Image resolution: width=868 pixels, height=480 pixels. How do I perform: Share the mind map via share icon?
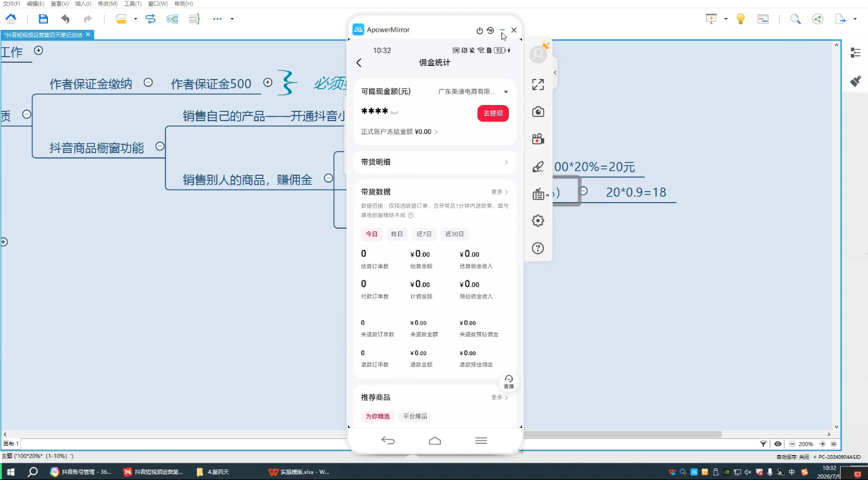818,19
